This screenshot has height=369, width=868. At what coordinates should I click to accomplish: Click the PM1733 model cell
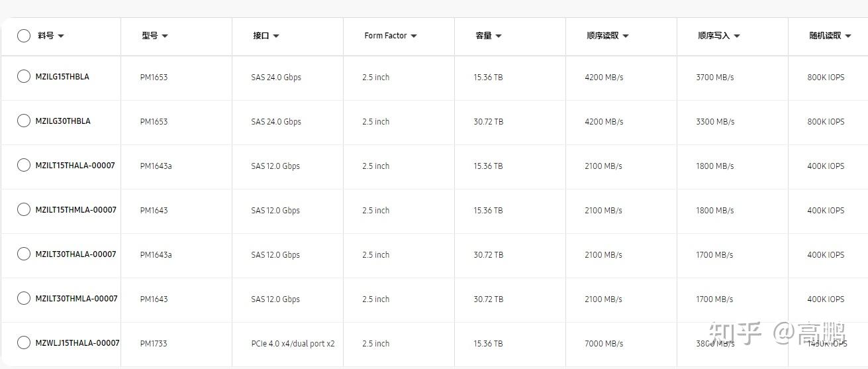click(154, 343)
